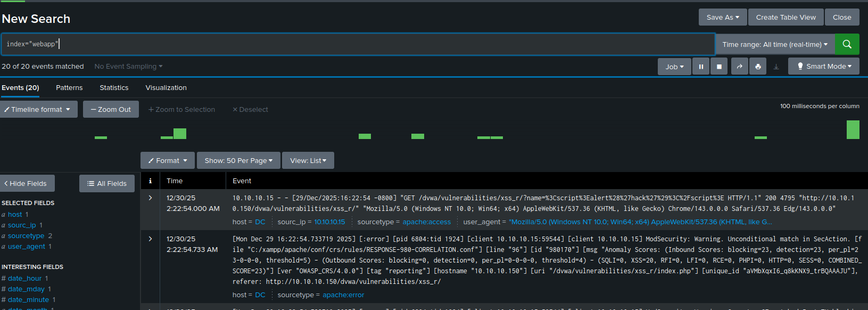
Task: Change the Show: 50 Per Page setting
Action: [238, 160]
